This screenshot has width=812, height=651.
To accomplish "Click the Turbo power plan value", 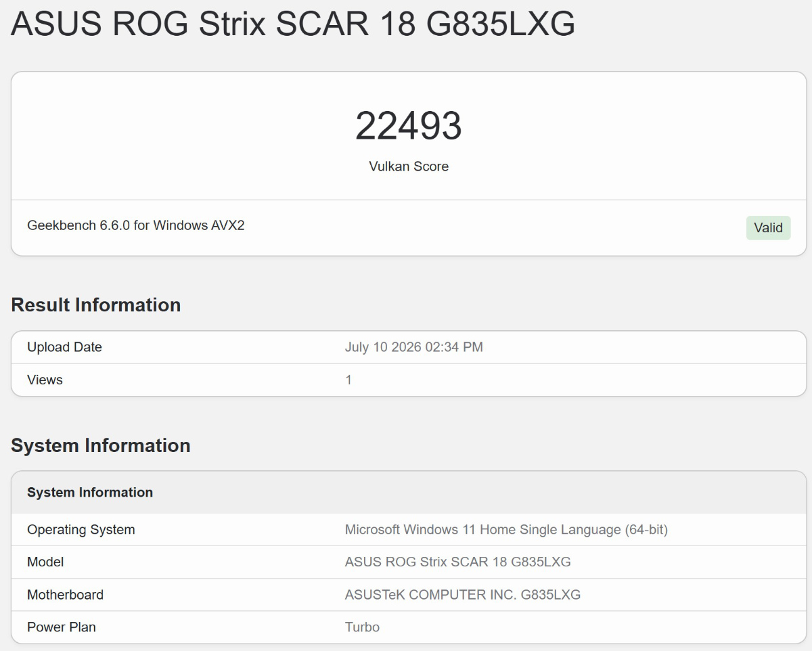I will click(362, 627).
